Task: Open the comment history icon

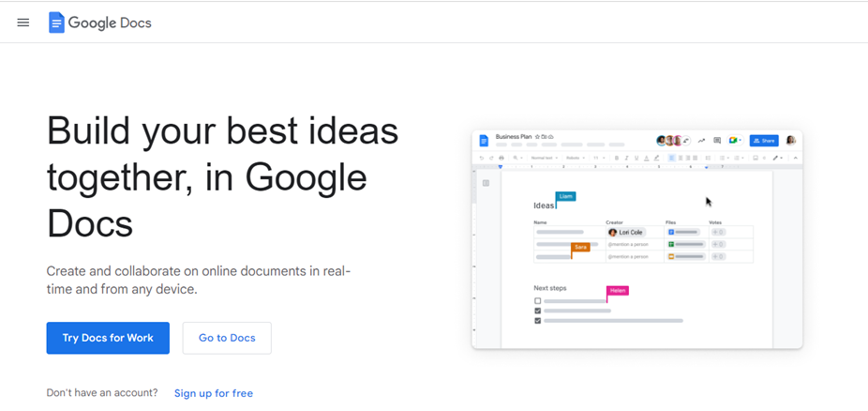Action: (x=717, y=141)
